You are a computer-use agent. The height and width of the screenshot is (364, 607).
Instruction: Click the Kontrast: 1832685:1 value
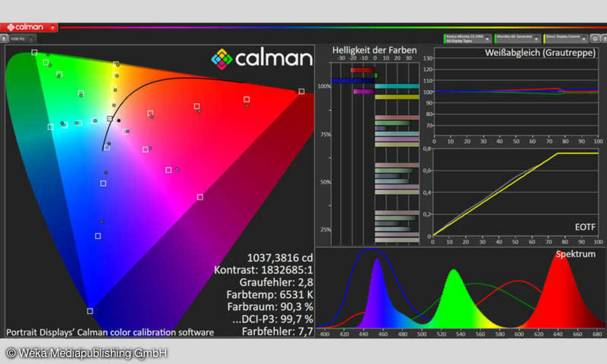tap(264, 269)
